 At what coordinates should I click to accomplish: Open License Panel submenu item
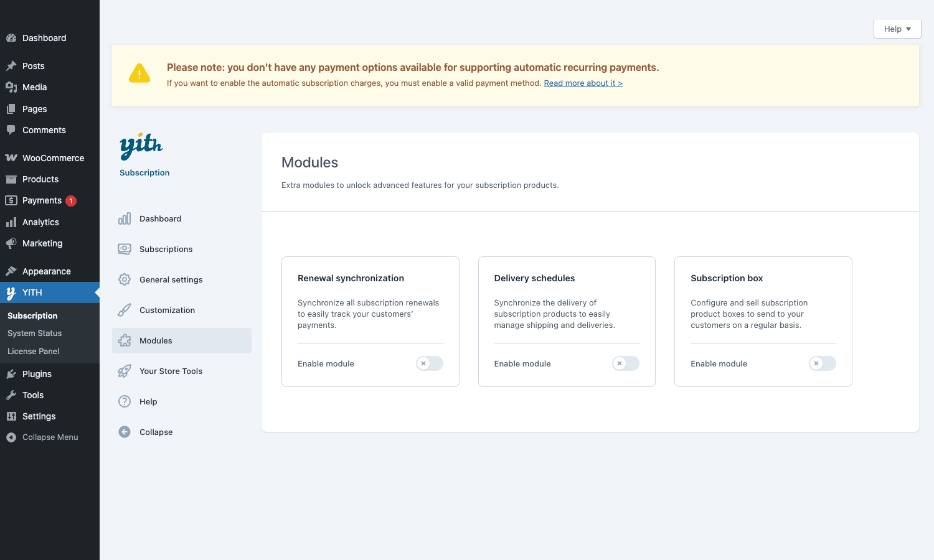point(34,352)
